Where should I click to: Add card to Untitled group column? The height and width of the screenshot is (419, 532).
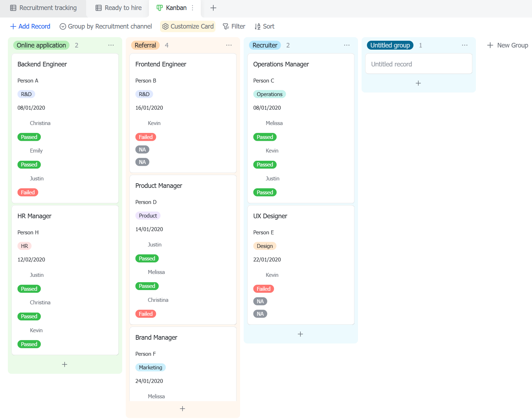(418, 83)
